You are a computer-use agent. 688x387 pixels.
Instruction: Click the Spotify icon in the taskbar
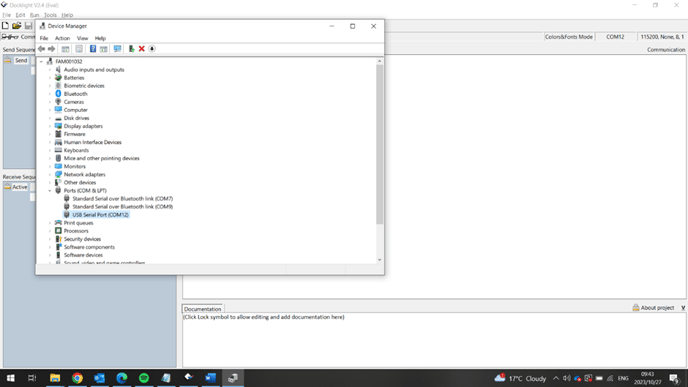pyautogui.click(x=144, y=378)
